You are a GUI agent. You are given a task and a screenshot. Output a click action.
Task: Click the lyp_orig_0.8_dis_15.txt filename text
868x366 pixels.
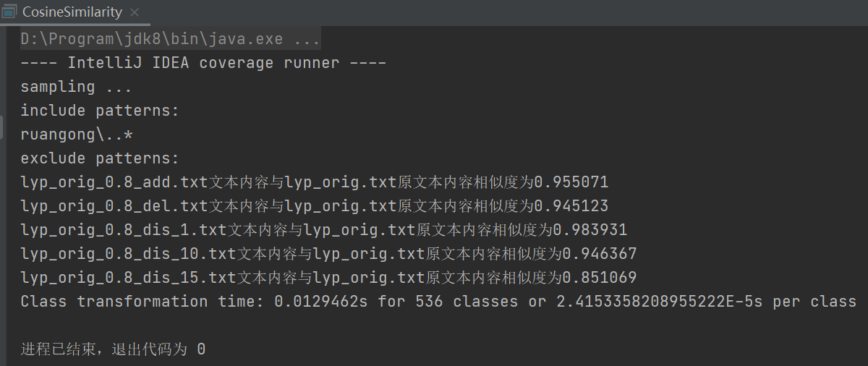129,278
